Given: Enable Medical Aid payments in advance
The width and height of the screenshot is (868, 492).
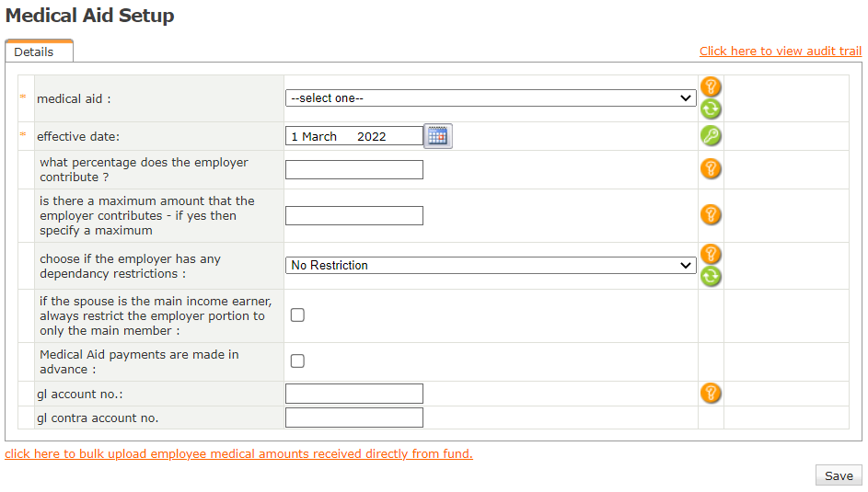Looking at the screenshot, I should pyautogui.click(x=297, y=361).
